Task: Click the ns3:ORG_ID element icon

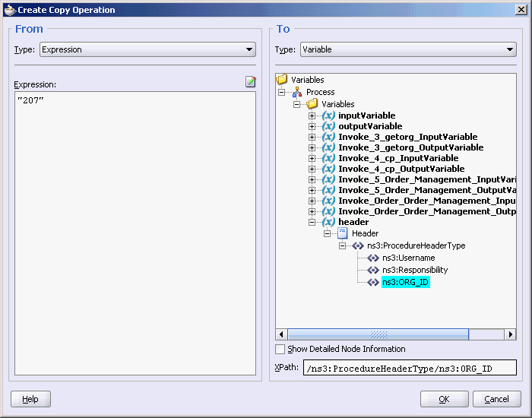Action: click(x=373, y=282)
